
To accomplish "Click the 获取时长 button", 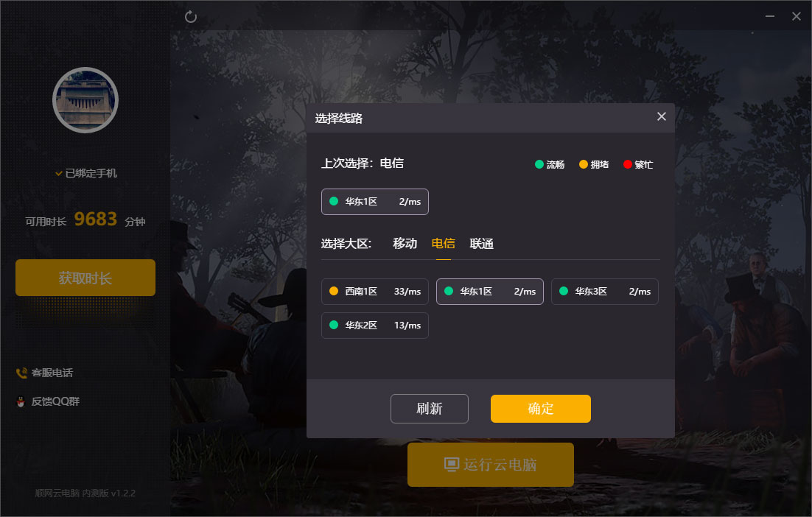I will (x=85, y=278).
